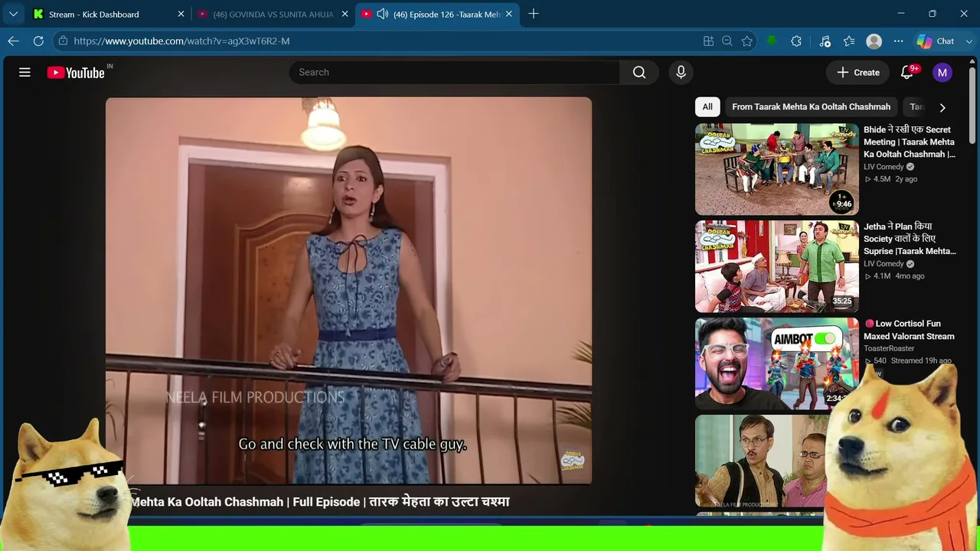Image resolution: width=980 pixels, height=551 pixels.
Task: Click the search magnifier button on YouTube
Action: pyautogui.click(x=639, y=73)
